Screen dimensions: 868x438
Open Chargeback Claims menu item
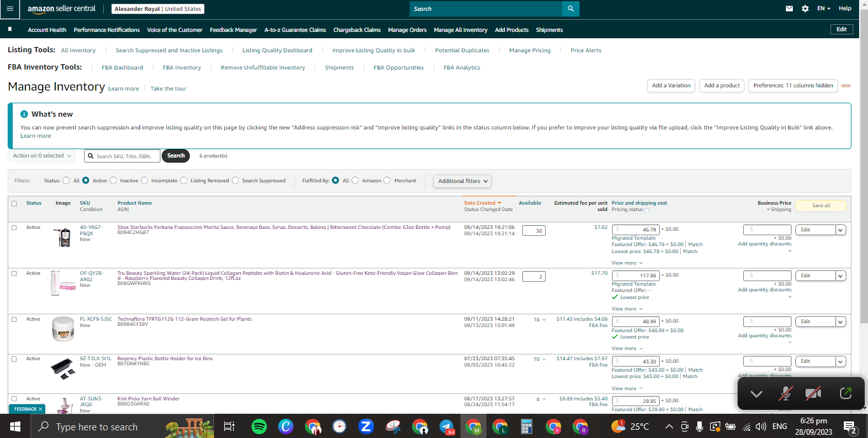357,30
